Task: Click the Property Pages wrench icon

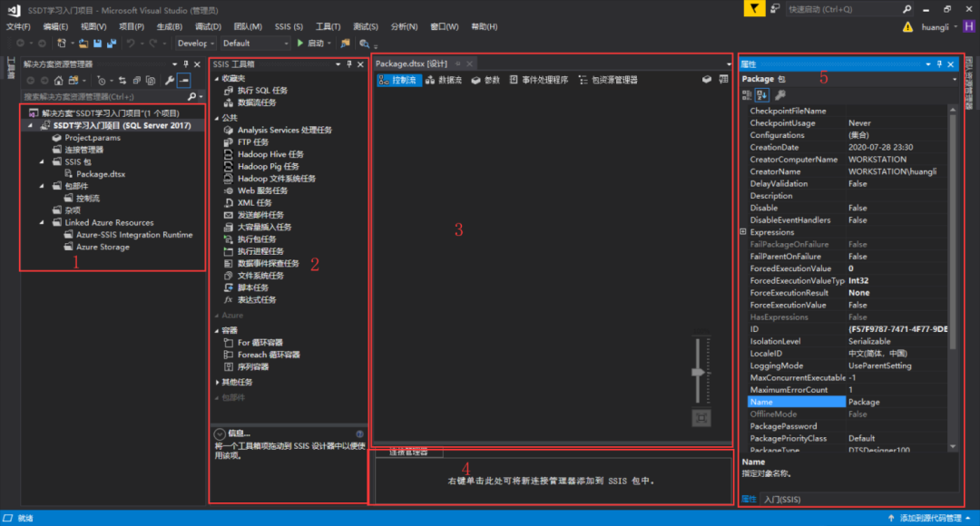Action: pyautogui.click(x=780, y=95)
